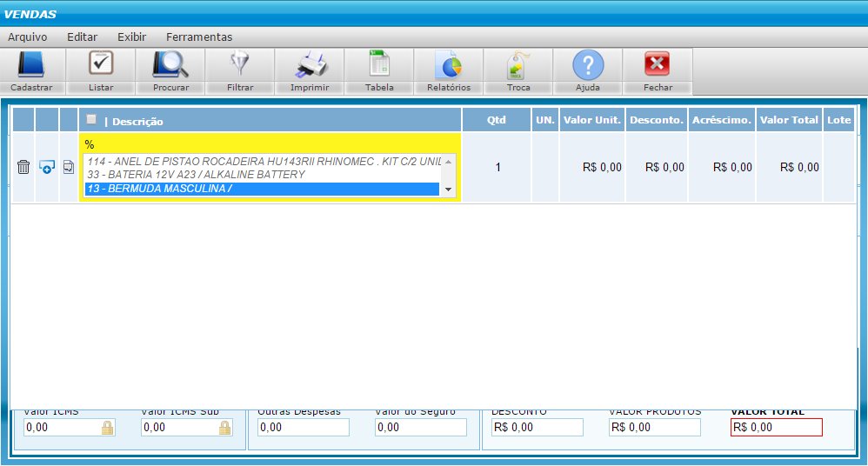Select 33 - BATERIA 12V A23 suggestion
The width and height of the screenshot is (868, 466).
[196, 175]
